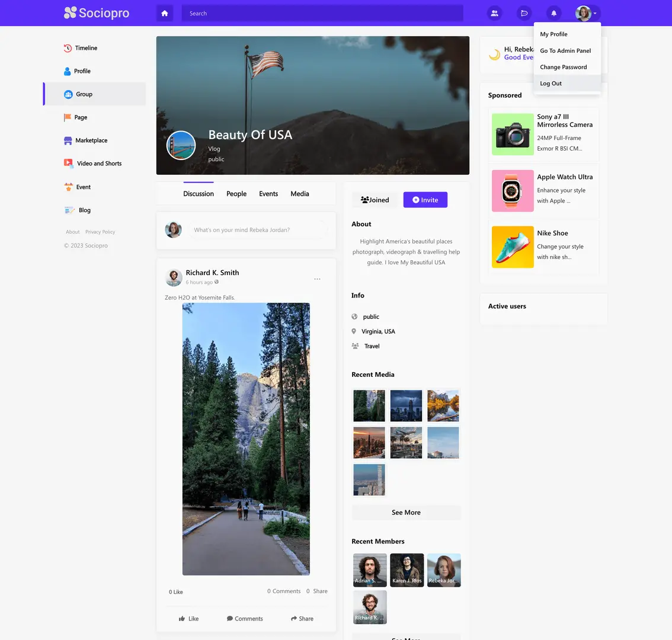Go to Marketplace in sidebar
672x640 pixels.
pos(91,140)
